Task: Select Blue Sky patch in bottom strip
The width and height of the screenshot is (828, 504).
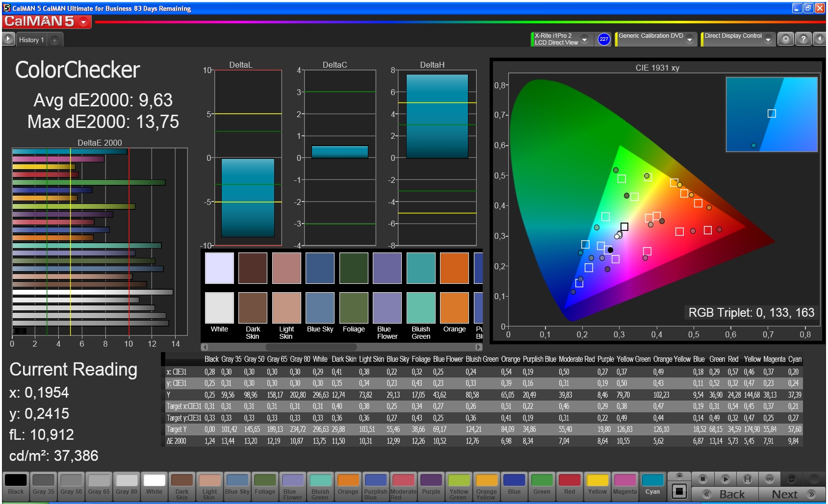Action: coord(237,486)
